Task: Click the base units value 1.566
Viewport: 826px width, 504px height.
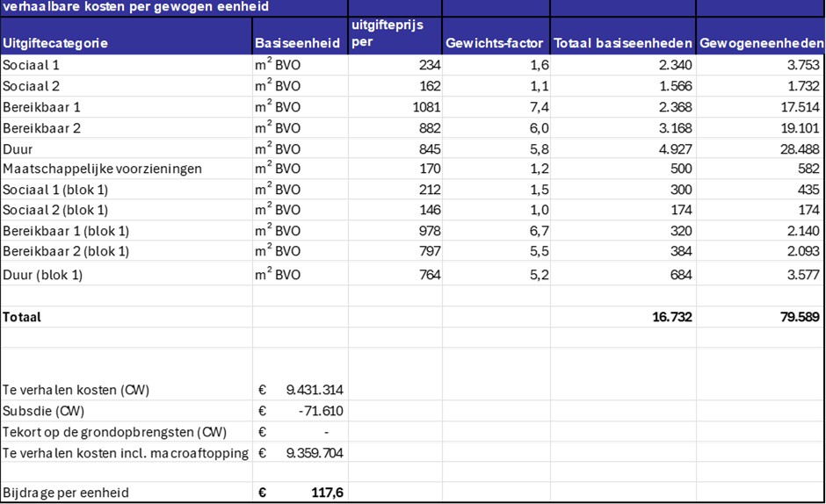Action: coord(676,86)
